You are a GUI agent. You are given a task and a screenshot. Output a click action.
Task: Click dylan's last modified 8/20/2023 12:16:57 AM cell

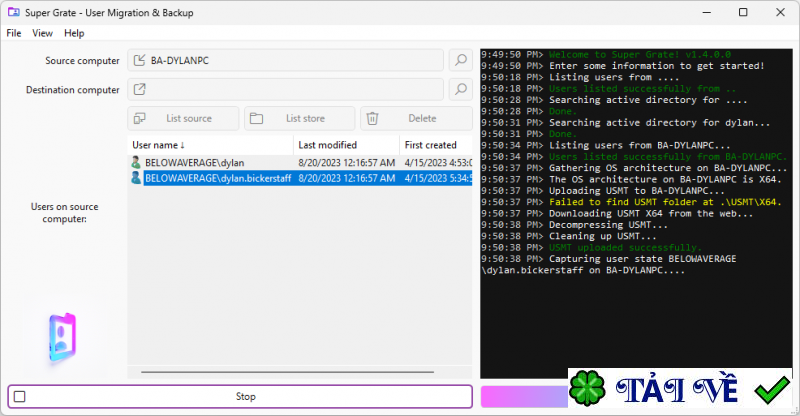pyautogui.click(x=346, y=162)
